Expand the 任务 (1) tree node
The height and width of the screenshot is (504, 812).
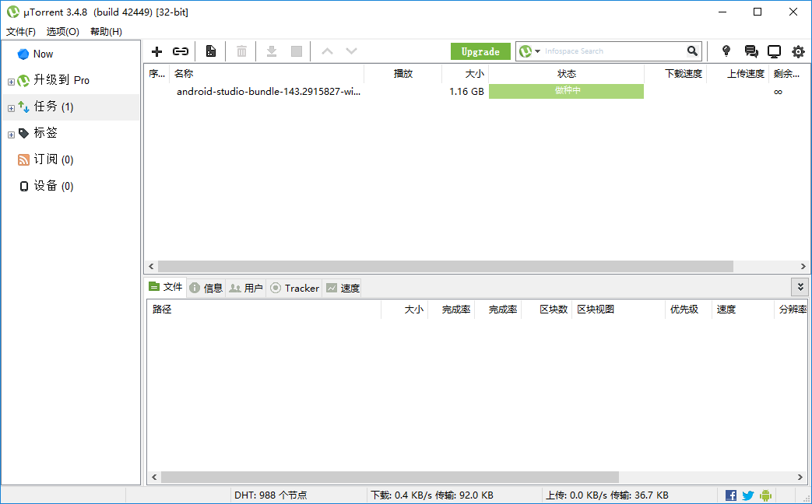tap(11, 108)
